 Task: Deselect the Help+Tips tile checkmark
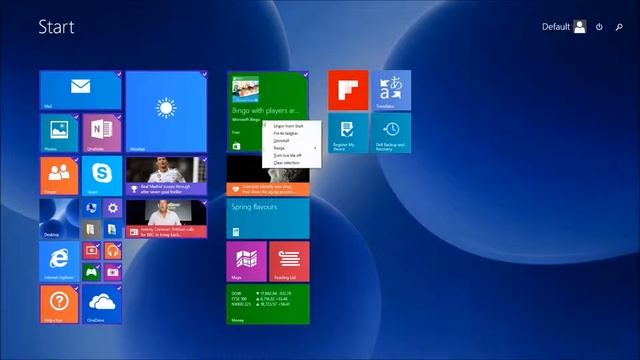(76, 288)
